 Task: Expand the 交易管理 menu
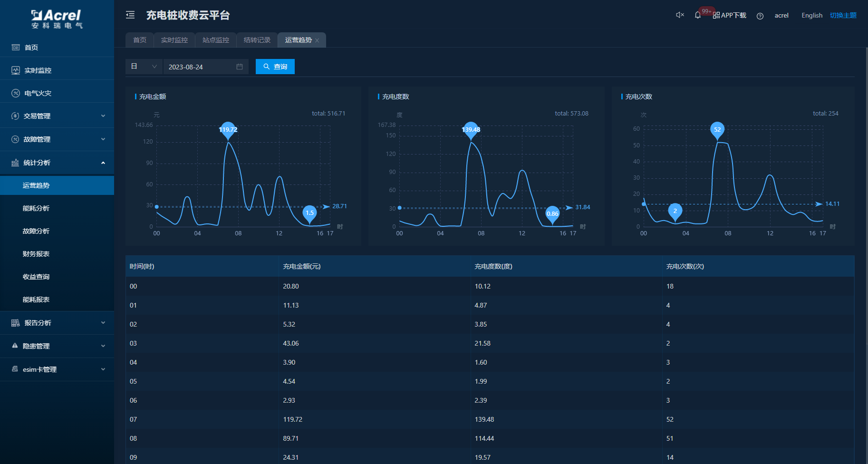click(x=57, y=116)
